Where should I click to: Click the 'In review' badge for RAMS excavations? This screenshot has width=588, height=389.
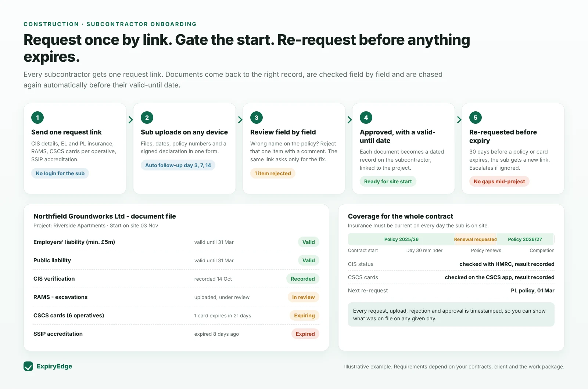point(303,297)
